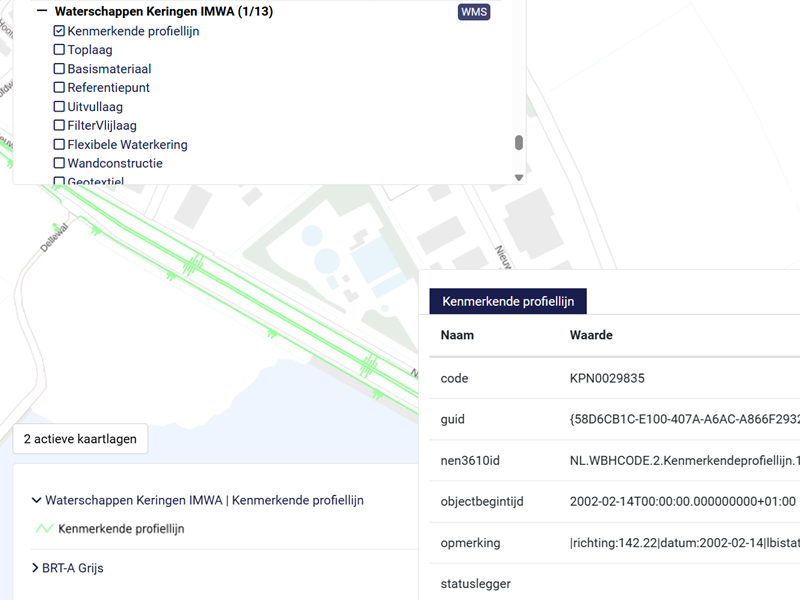This screenshot has height=600, width=800.
Task: Check the Flexibele Waterkering layer
Action: [59, 145]
